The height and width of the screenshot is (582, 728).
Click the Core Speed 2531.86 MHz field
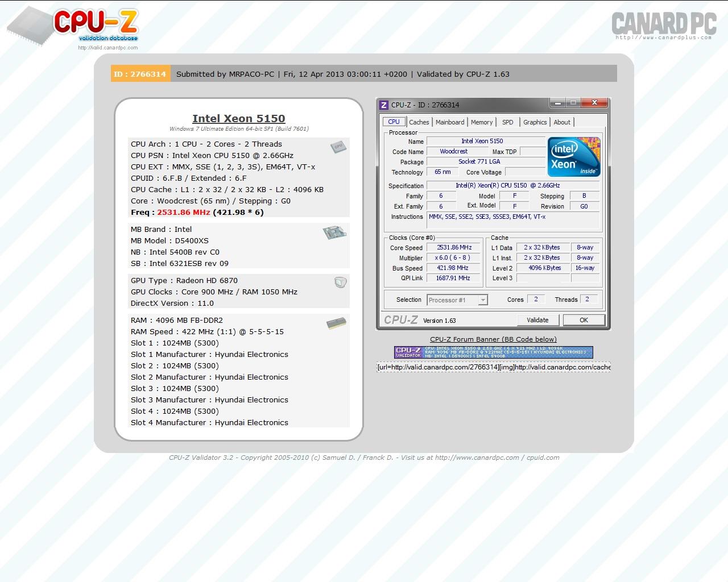tap(454, 248)
